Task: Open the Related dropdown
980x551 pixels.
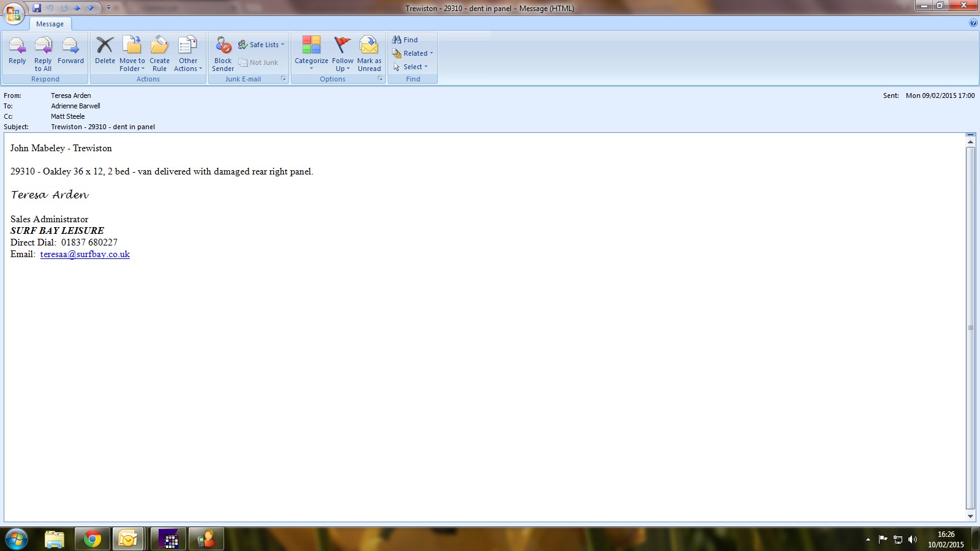Action: [413, 53]
